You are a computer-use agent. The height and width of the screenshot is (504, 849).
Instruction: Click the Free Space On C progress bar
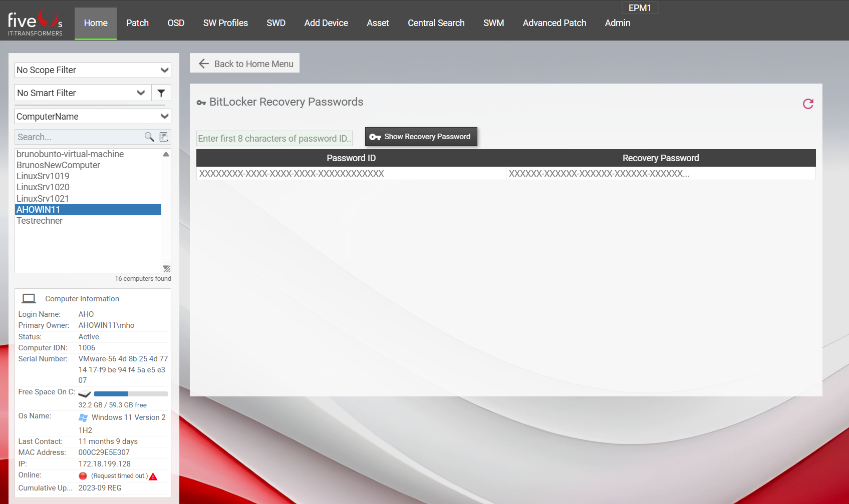point(131,394)
